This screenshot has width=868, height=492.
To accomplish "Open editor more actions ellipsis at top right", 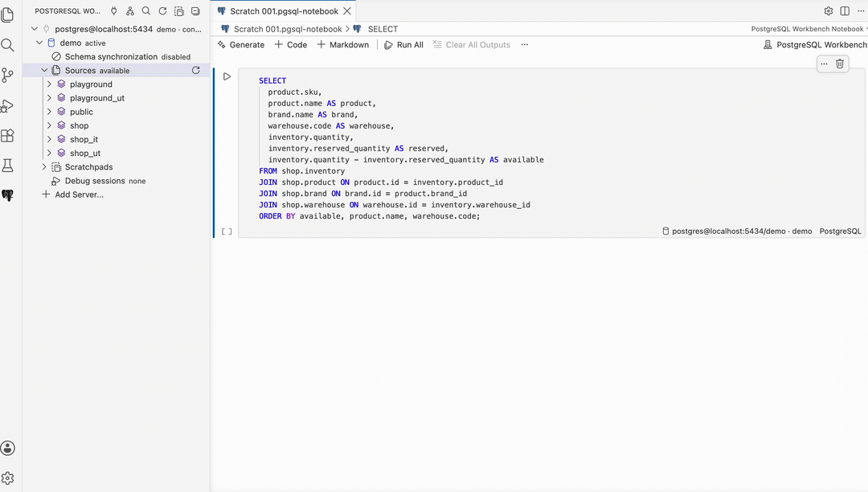I will click(861, 11).
